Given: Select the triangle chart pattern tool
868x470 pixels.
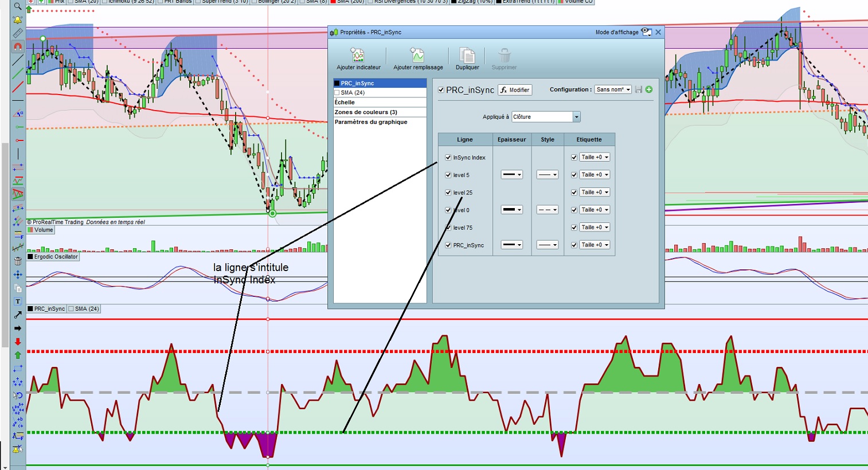Looking at the screenshot, I should (x=18, y=194).
